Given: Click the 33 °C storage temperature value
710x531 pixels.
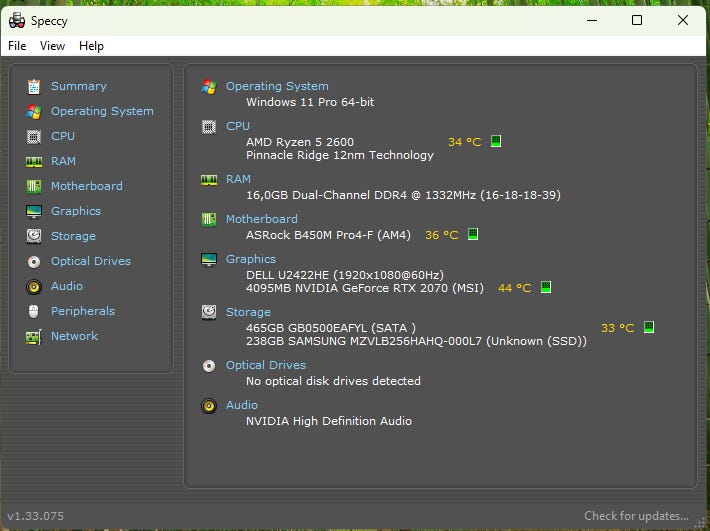Looking at the screenshot, I should point(618,328).
